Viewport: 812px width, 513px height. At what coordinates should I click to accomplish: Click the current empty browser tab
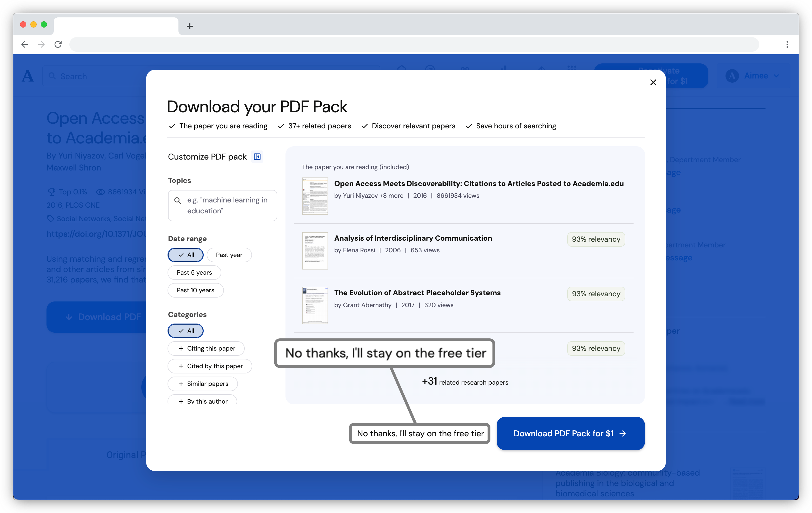coord(116,26)
